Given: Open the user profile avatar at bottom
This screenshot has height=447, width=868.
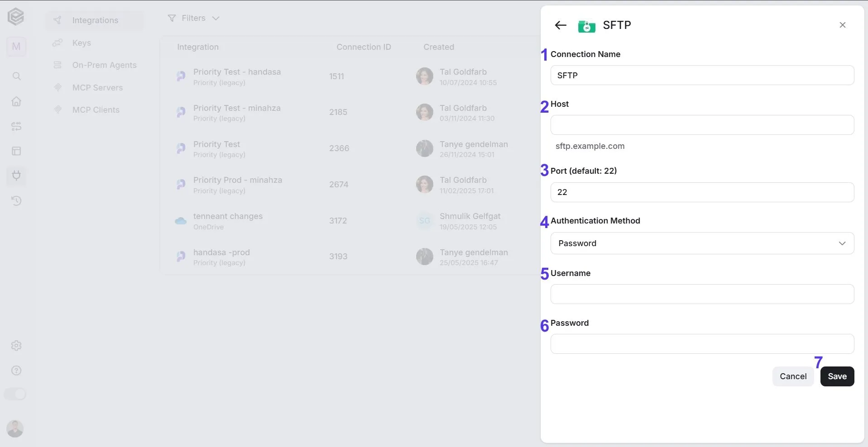Looking at the screenshot, I should [15, 428].
